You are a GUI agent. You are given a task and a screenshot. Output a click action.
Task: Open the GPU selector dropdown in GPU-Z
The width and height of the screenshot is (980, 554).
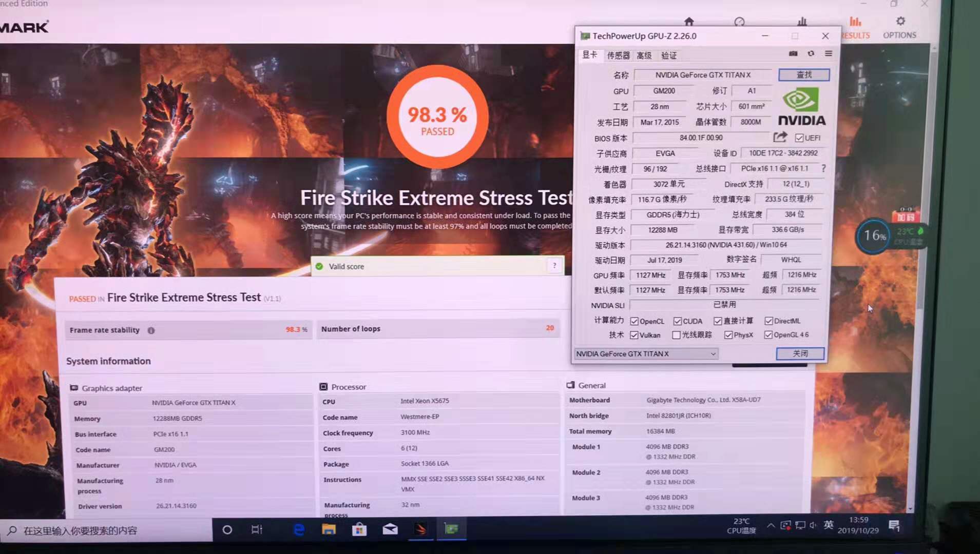click(646, 354)
